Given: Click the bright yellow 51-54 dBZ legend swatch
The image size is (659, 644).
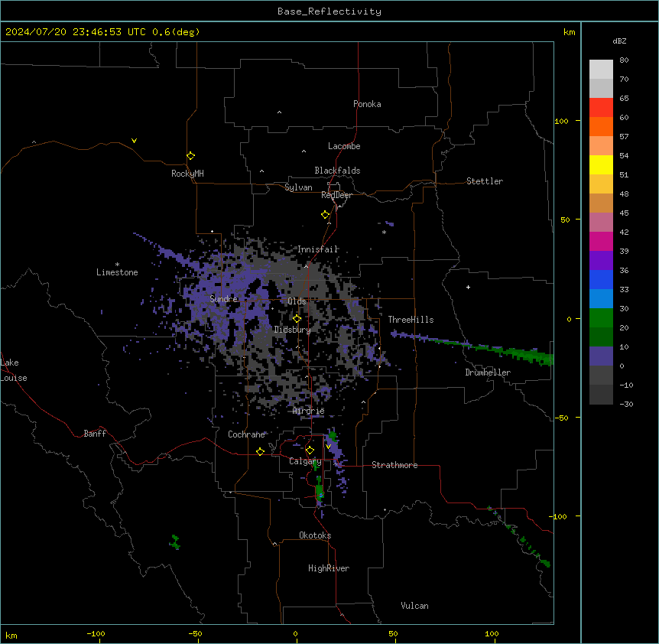Looking at the screenshot, I should point(601,164).
